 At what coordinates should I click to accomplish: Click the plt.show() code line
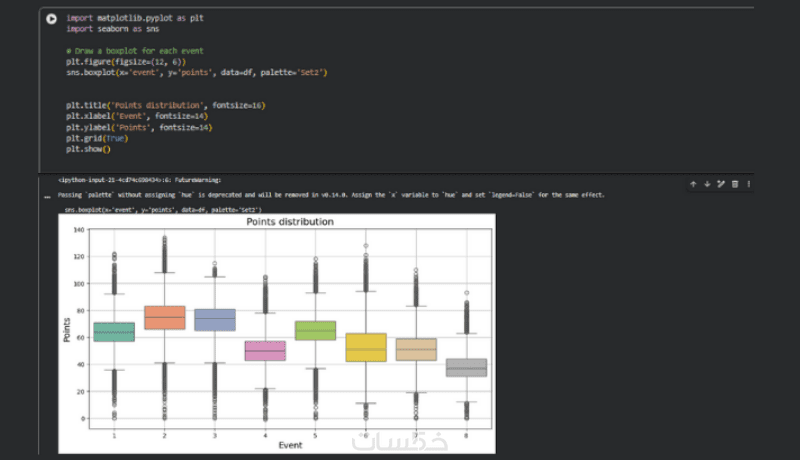click(x=89, y=149)
